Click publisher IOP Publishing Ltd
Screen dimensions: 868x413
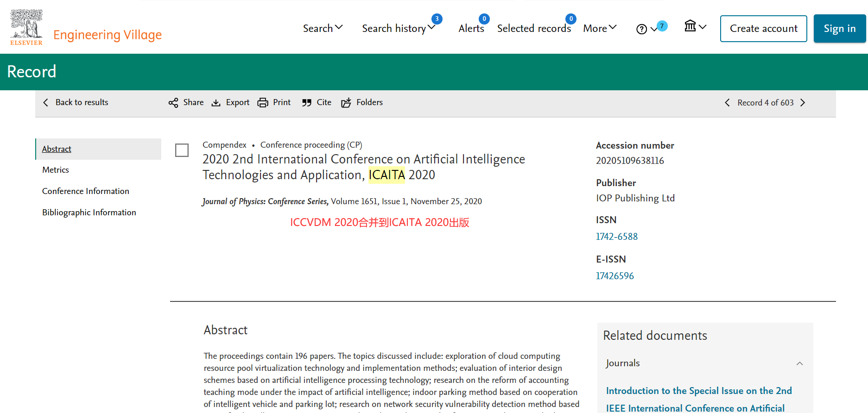click(635, 198)
